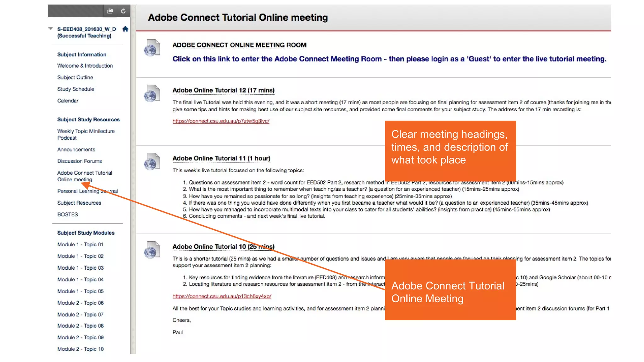Open Calendar menu item
644x362 pixels.
tap(68, 101)
